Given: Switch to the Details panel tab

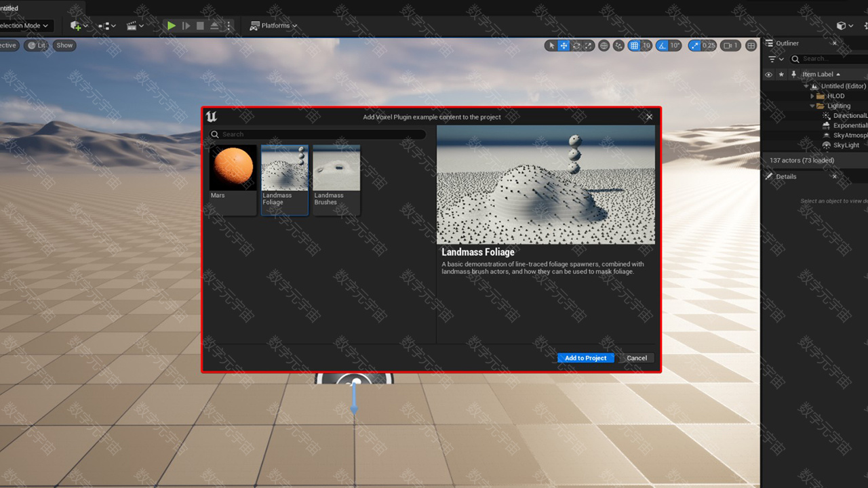Looking at the screenshot, I should (786, 176).
